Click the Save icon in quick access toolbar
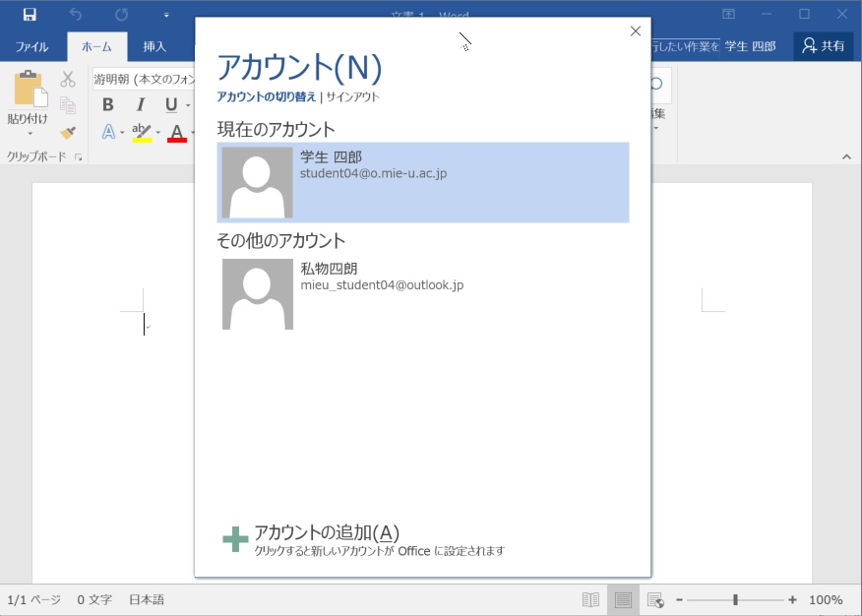The width and height of the screenshot is (862, 616). 30,15
